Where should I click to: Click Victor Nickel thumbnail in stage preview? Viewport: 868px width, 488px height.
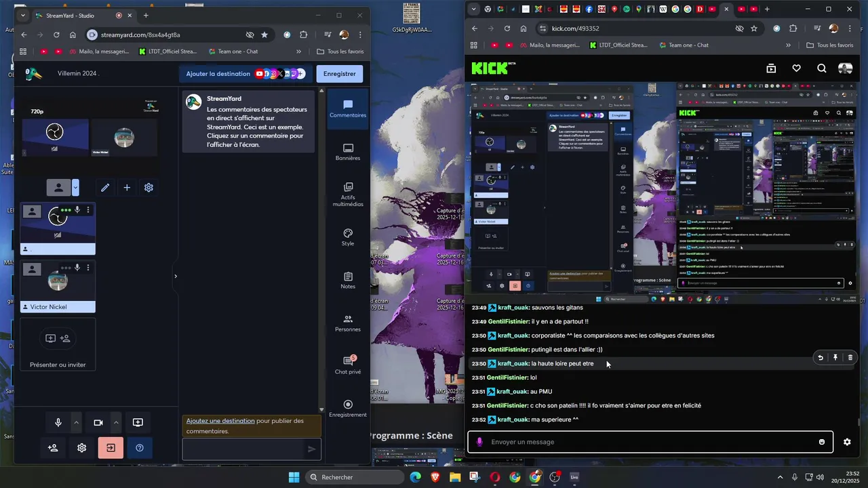pyautogui.click(x=124, y=138)
